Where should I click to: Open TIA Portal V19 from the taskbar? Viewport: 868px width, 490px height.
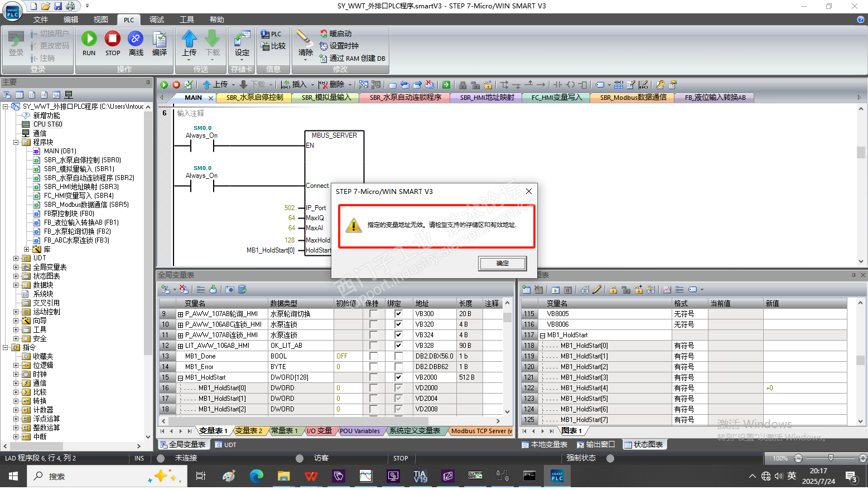[x=420, y=476]
